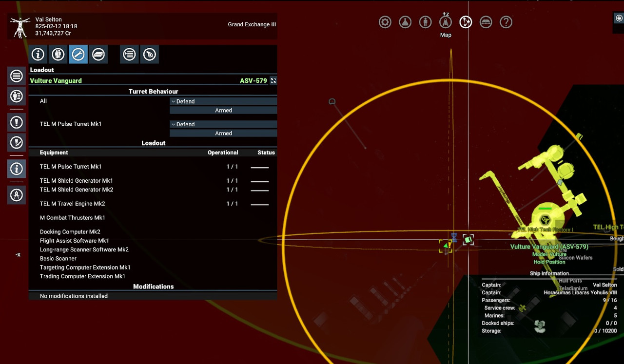Click the 31,743,727 Cr credits balance
The image size is (624, 364).
coord(53,34)
